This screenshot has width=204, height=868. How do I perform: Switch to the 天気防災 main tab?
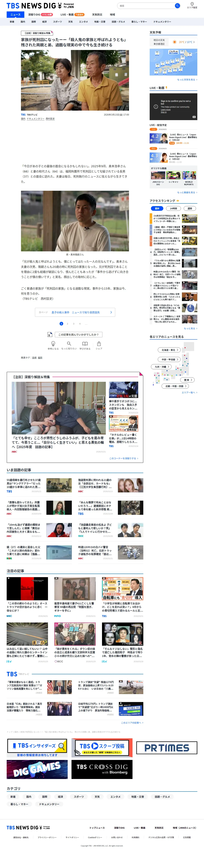click(x=97, y=14)
